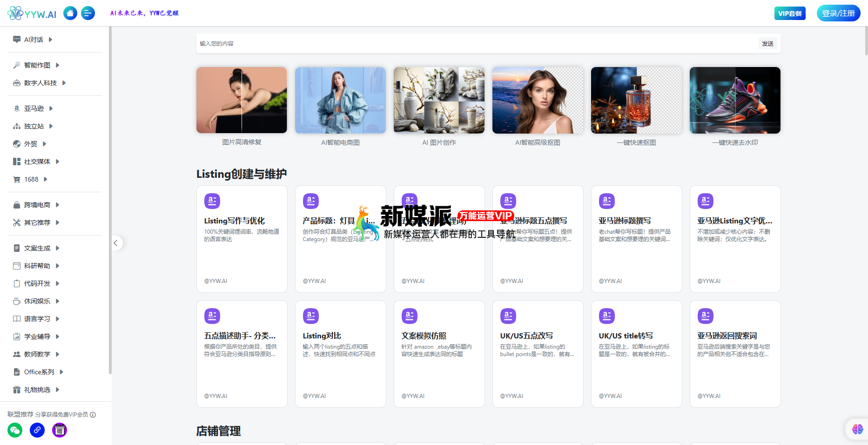868x445 pixels.
Task: Click the 休闲娱乐 coffee icon
Action: coord(17,301)
